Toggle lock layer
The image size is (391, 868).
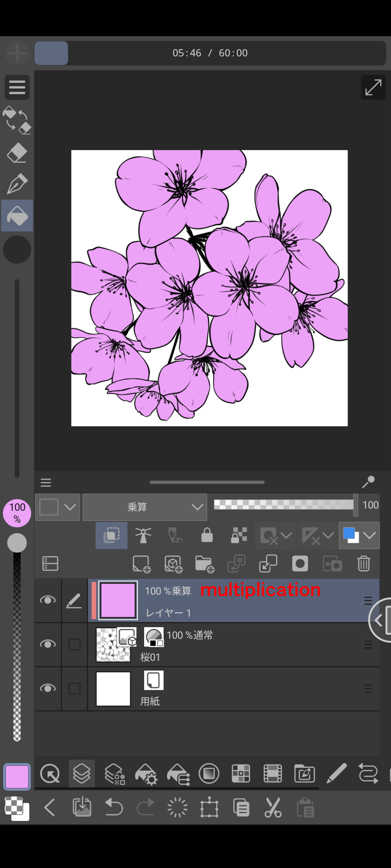(207, 536)
